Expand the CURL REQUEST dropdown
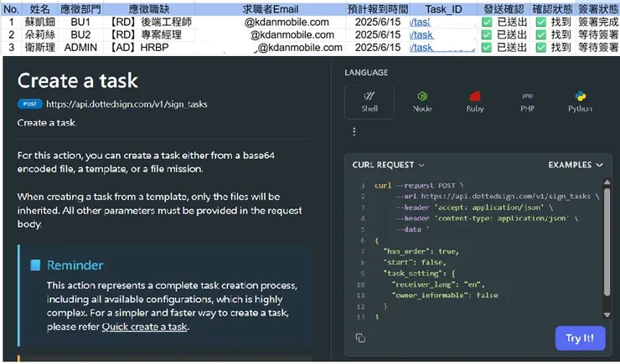The height and width of the screenshot is (364, 620). 388,165
